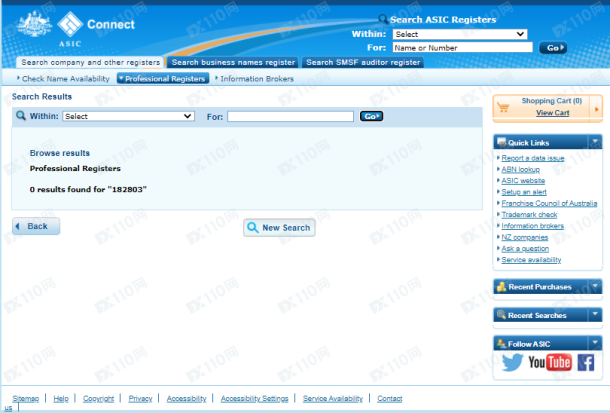This screenshot has height=413, width=610.
Task: Collapse the Quick Links panel arrow
Action: point(594,142)
